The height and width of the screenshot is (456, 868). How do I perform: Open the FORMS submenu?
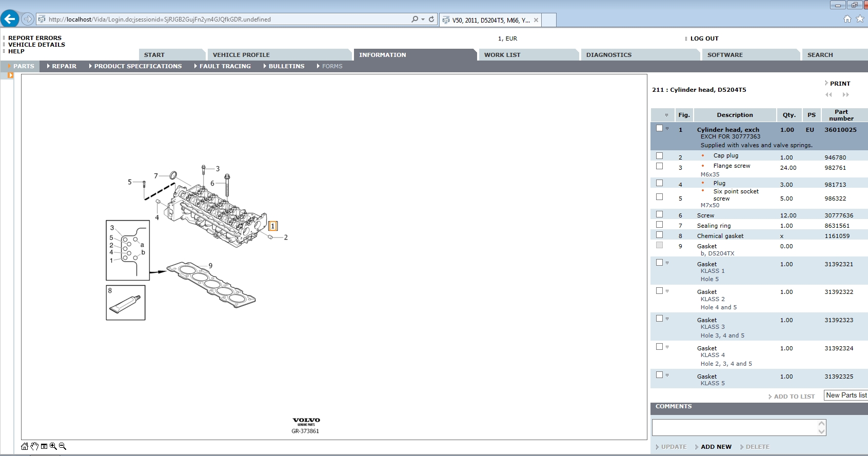[x=329, y=66]
